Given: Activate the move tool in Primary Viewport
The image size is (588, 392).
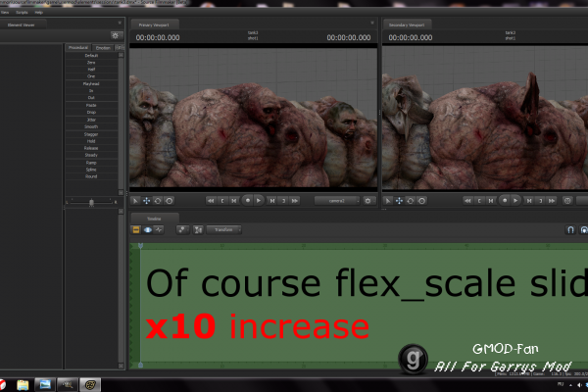Looking at the screenshot, I should pos(146,201).
